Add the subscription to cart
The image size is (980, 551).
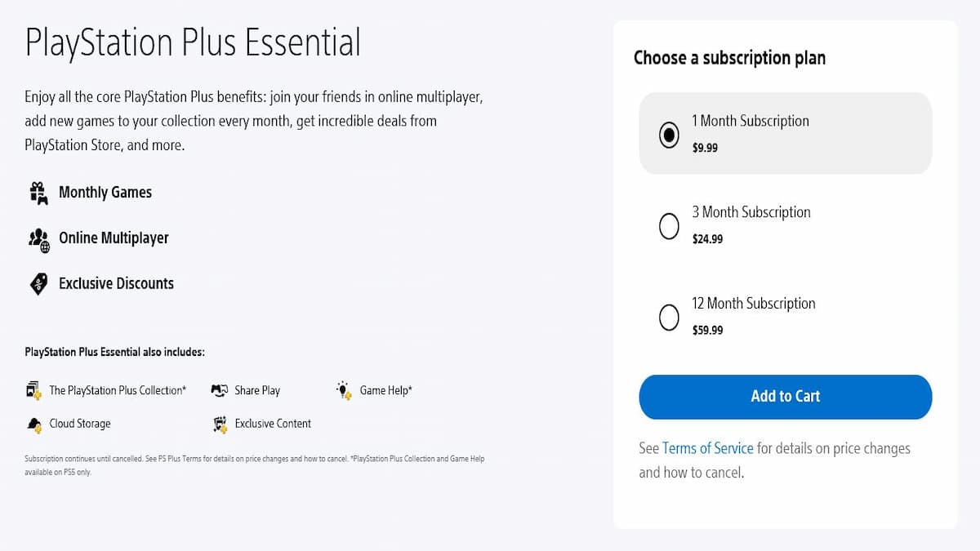point(785,397)
